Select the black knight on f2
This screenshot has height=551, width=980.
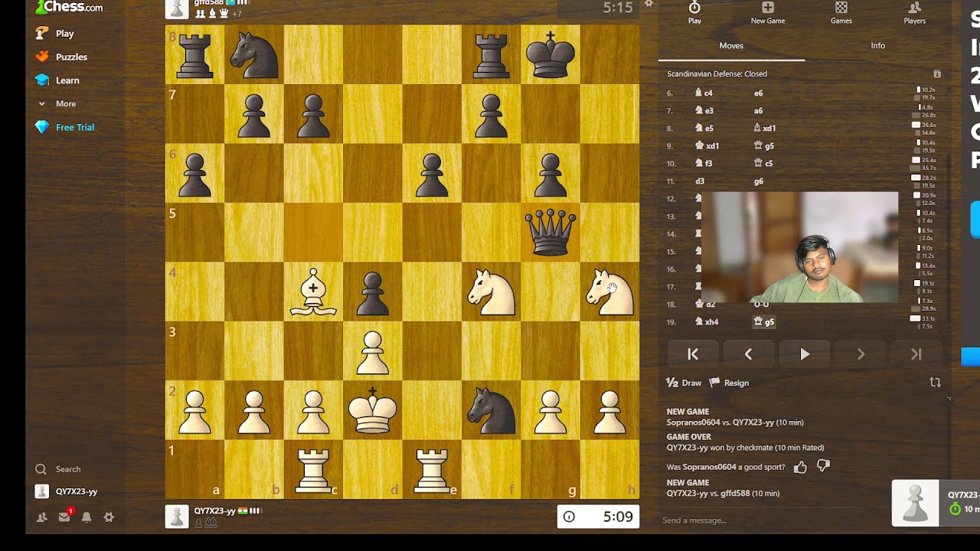coord(492,411)
